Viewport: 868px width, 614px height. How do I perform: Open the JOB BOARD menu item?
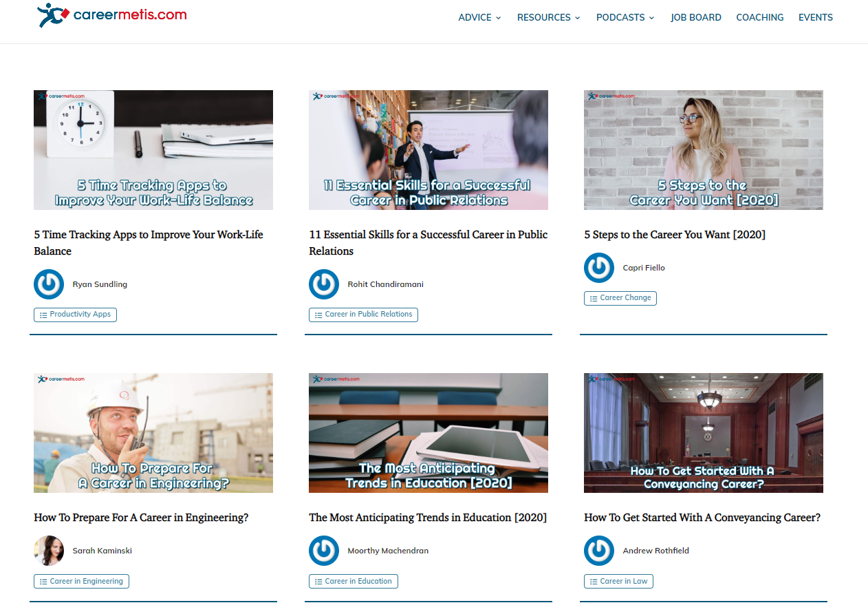click(696, 17)
